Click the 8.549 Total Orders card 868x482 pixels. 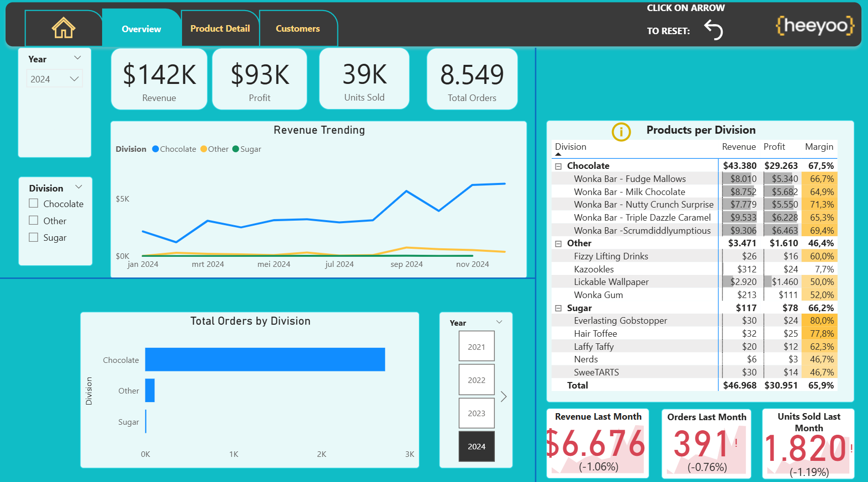click(x=472, y=79)
